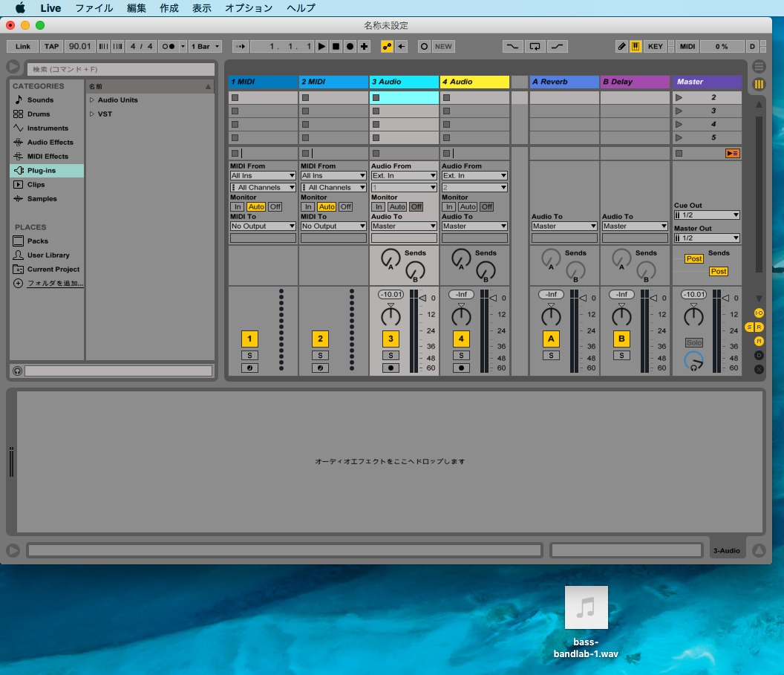Image resolution: width=784 pixels, height=675 pixels.
Task: Launch Master scene 2
Action: coord(679,97)
